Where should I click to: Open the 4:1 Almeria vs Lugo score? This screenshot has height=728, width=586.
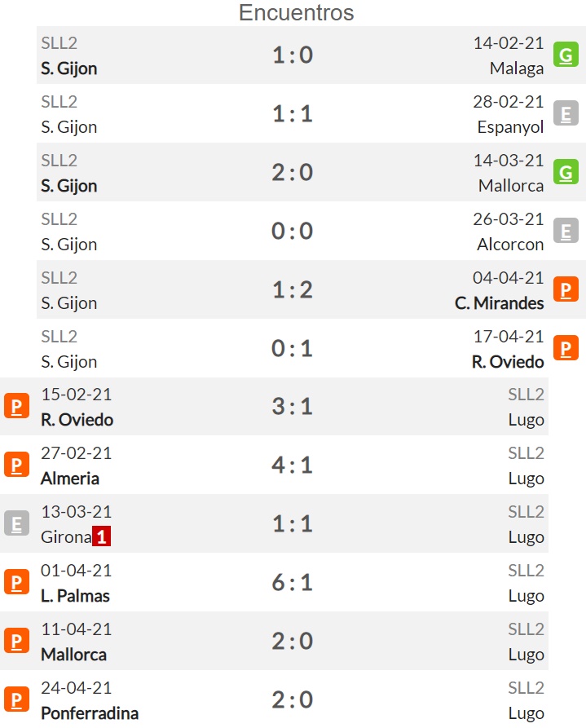[x=293, y=465]
